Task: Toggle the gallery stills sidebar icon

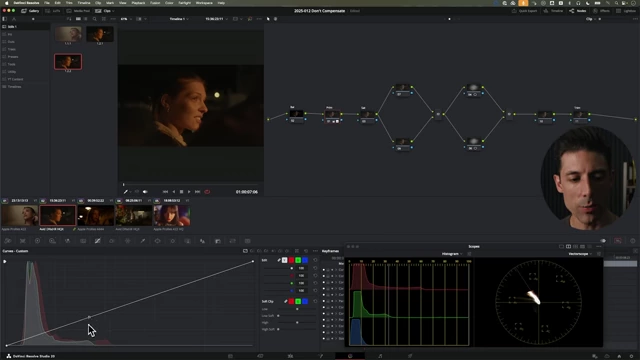Action: click(x=4, y=19)
